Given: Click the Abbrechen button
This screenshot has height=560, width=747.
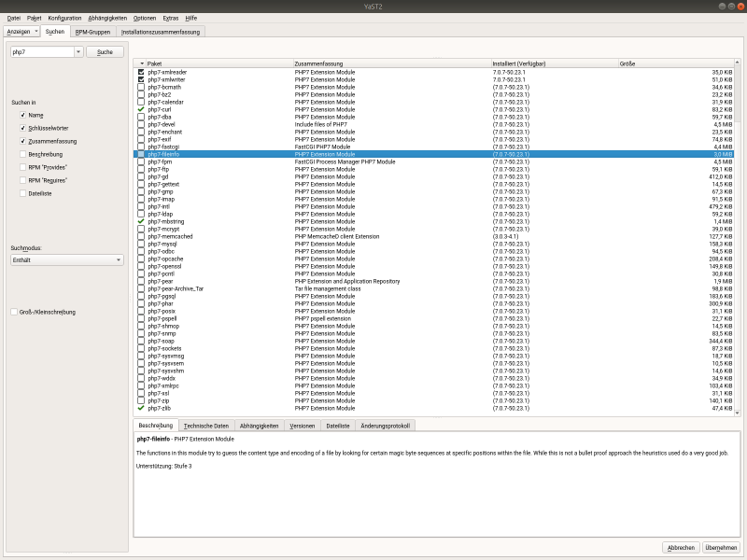Looking at the screenshot, I should pyautogui.click(x=681, y=548).
